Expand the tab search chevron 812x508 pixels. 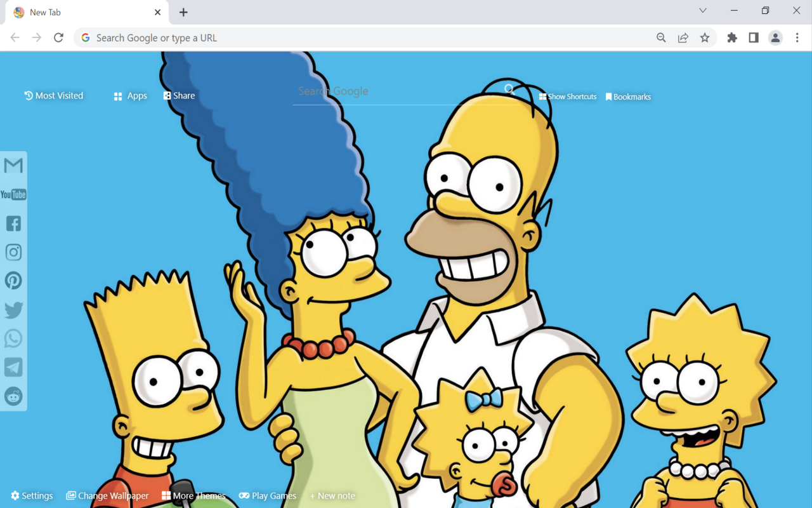coord(703,10)
